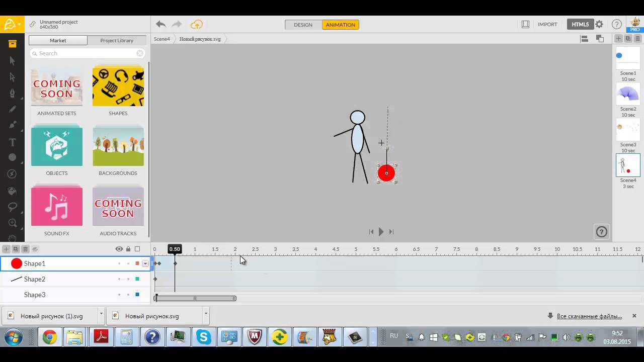Screen dimensions: 644x362
Task: Select Scene2 thumbnail
Action: [x=628, y=94]
